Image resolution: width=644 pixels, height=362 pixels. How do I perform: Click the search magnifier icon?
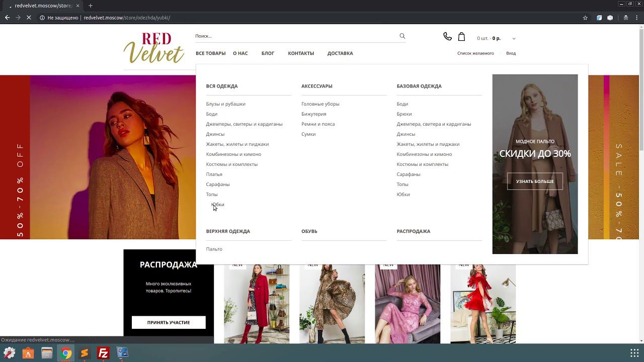[402, 36]
